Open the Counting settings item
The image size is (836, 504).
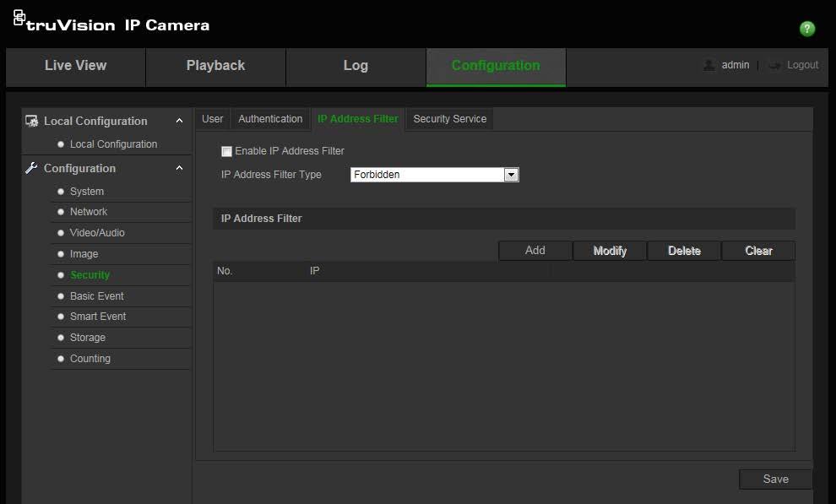point(90,359)
